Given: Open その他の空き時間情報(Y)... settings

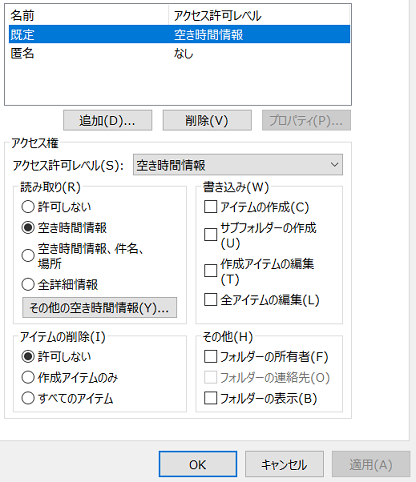Looking at the screenshot, I should (99, 308).
